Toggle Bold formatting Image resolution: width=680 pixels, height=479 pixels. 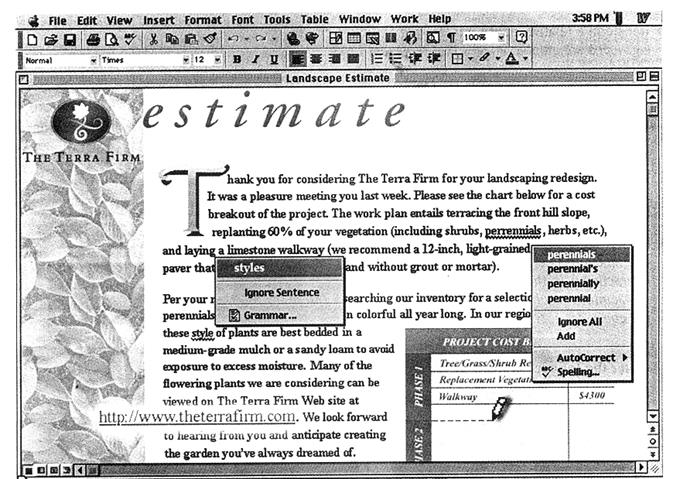pos(237,59)
